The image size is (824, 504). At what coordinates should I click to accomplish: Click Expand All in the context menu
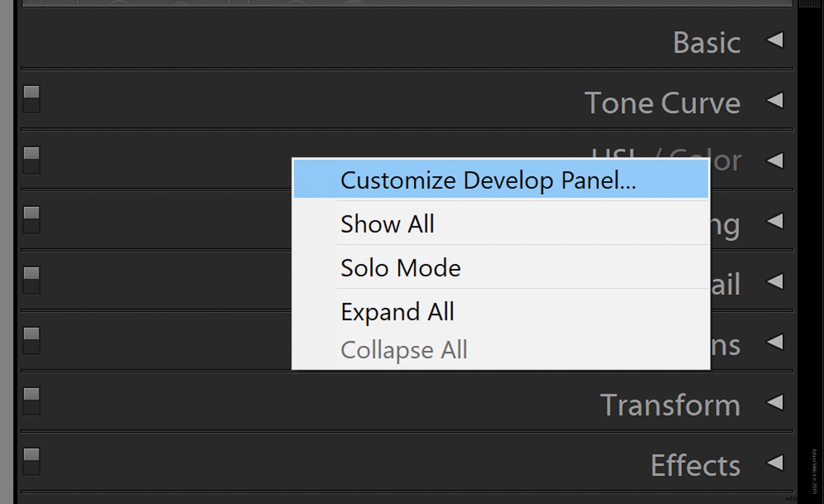tap(397, 311)
